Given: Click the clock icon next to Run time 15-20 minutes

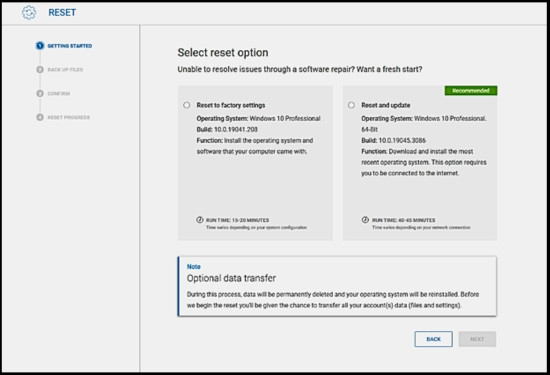Looking at the screenshot, I should pyautogui.click(x=200, y=220).
